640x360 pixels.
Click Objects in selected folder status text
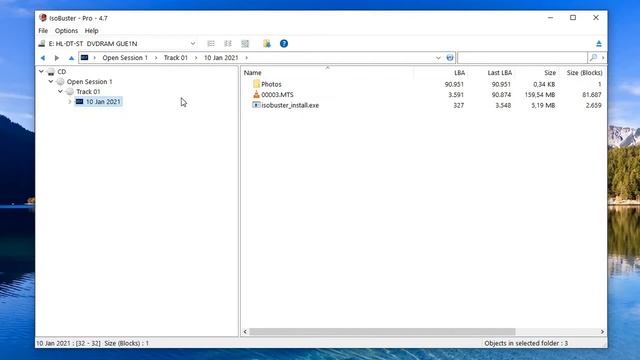point(526,343)
